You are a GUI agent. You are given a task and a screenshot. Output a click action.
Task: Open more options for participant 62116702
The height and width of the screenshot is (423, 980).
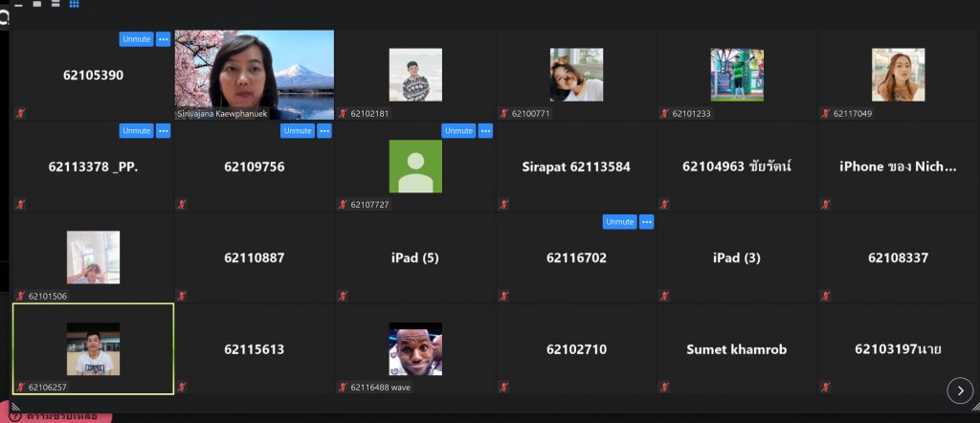click(x=647, y=221)
